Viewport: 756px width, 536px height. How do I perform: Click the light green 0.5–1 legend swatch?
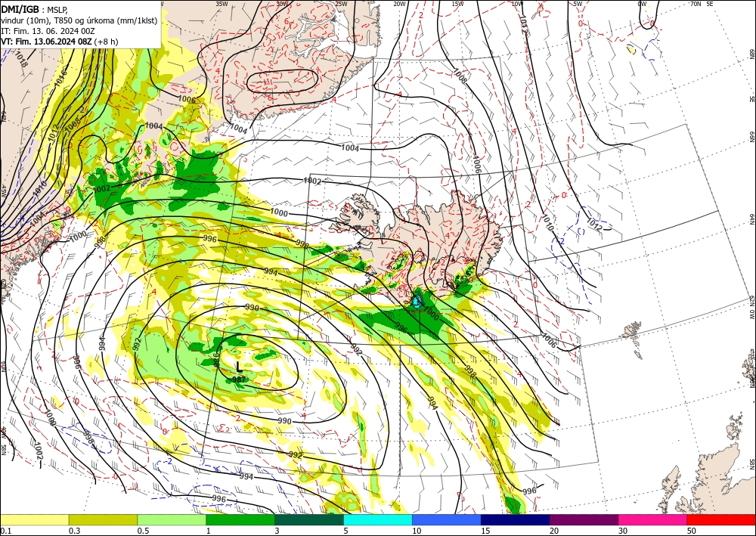172,519
